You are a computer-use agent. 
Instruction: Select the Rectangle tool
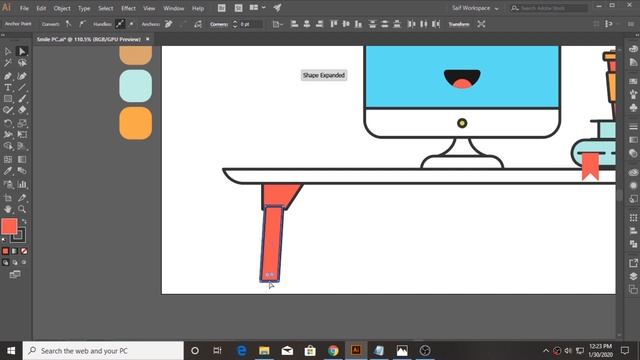pos(8,99)
